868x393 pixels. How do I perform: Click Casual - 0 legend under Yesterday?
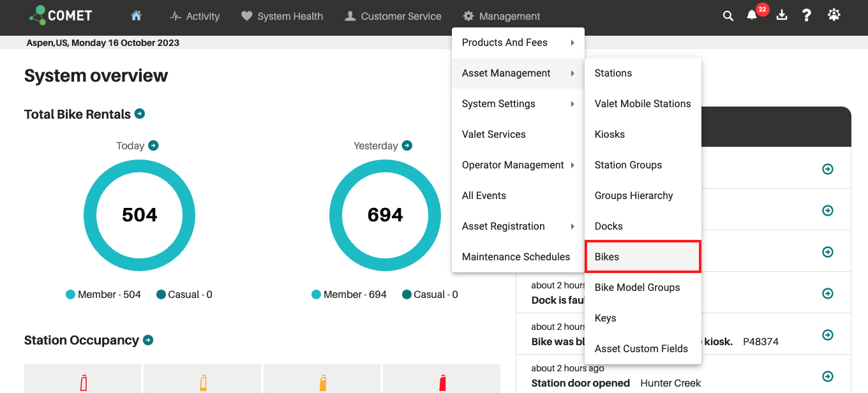[x=430, y=295]
